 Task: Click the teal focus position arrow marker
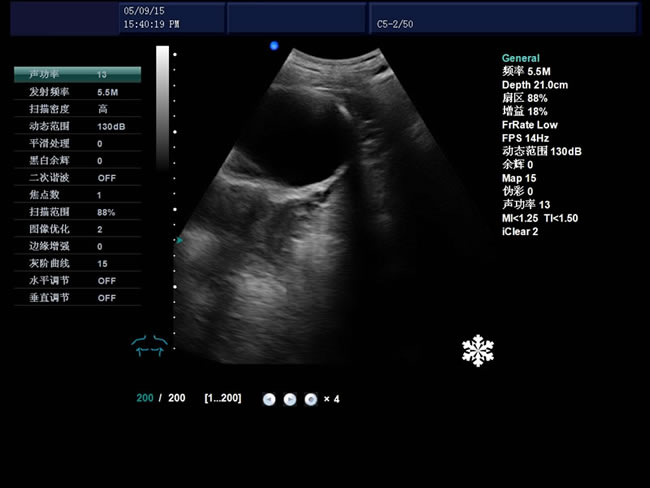tap(180, 240)
